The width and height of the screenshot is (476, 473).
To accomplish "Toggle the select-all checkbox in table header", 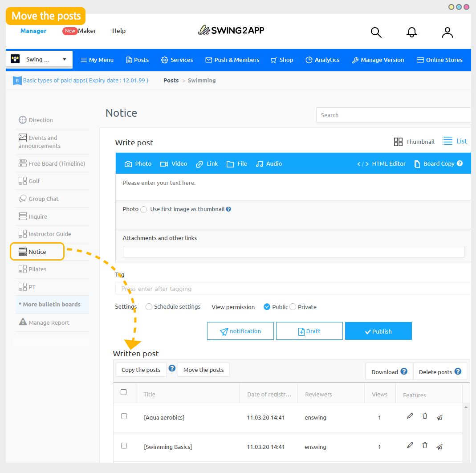I will point(124,392).
